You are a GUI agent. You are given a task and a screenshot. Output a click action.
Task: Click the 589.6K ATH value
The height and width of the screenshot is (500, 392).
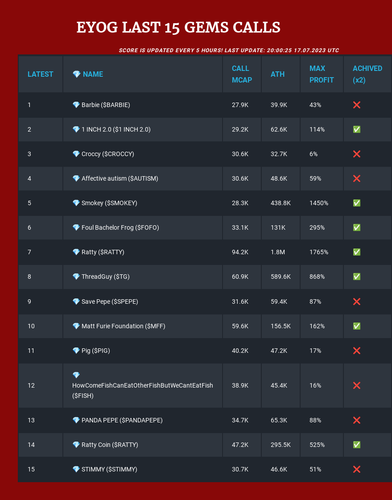click(x=281, y=277)
